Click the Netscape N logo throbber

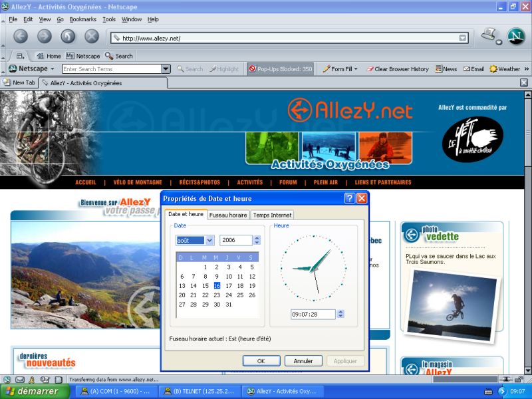coord(516,36)
